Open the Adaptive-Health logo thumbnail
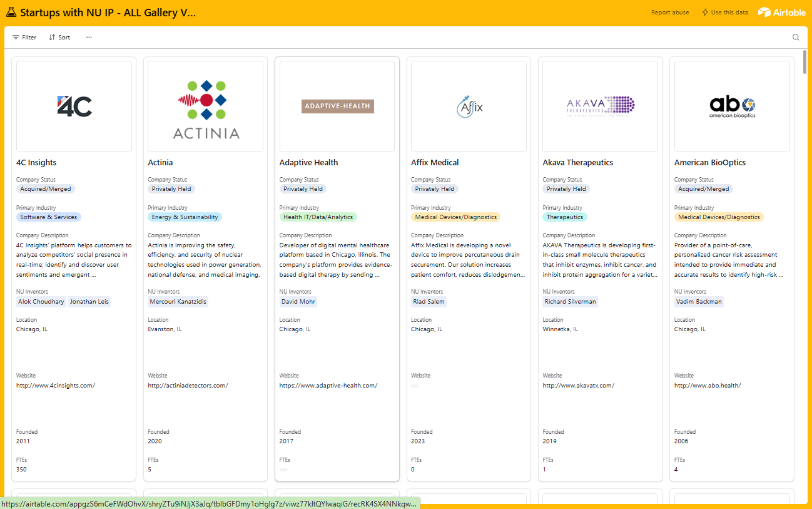The height and width of the screenshot is (509, 812). [337, 106]
